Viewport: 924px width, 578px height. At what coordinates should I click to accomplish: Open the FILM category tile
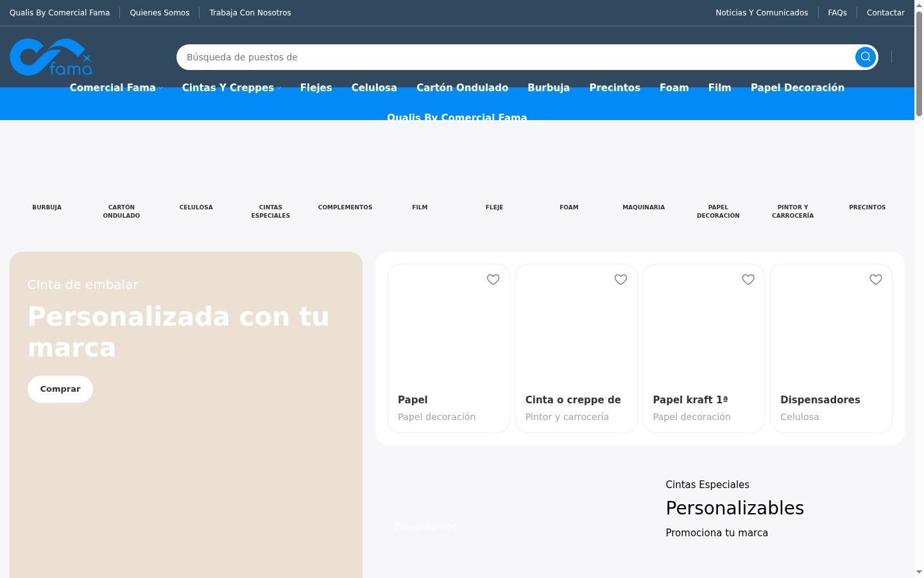(420, 207)
